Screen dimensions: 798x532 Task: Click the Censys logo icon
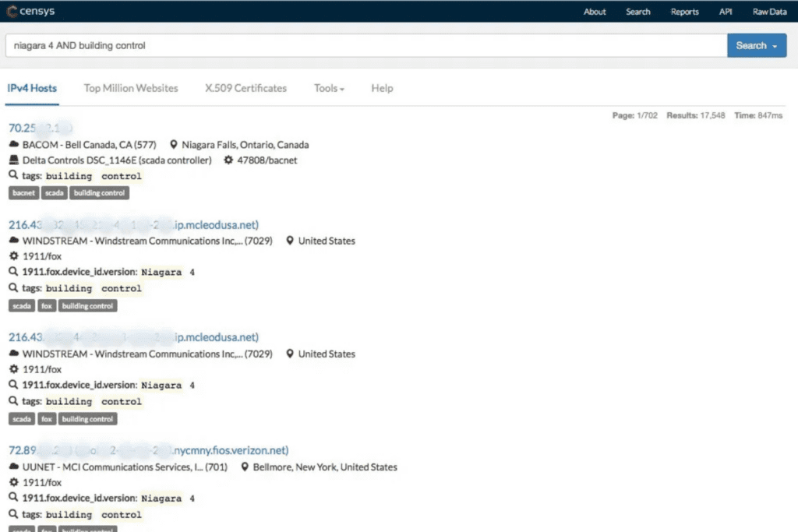click(x=11, y=12)
